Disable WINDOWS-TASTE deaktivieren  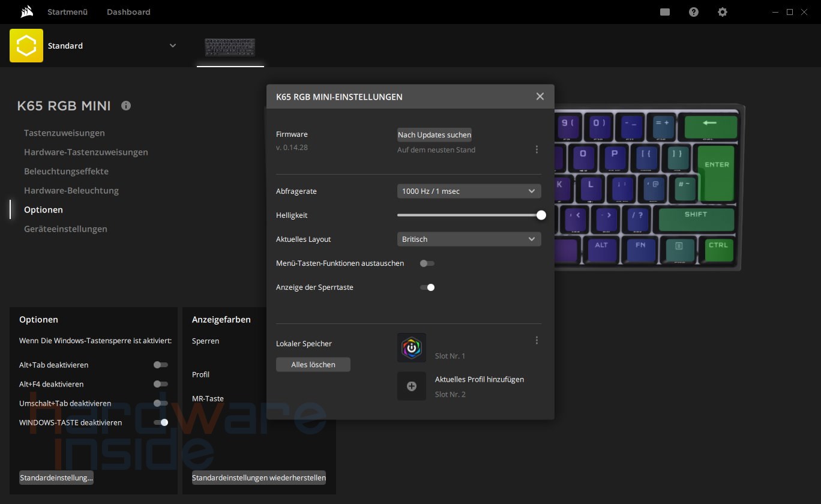[162, 422]
